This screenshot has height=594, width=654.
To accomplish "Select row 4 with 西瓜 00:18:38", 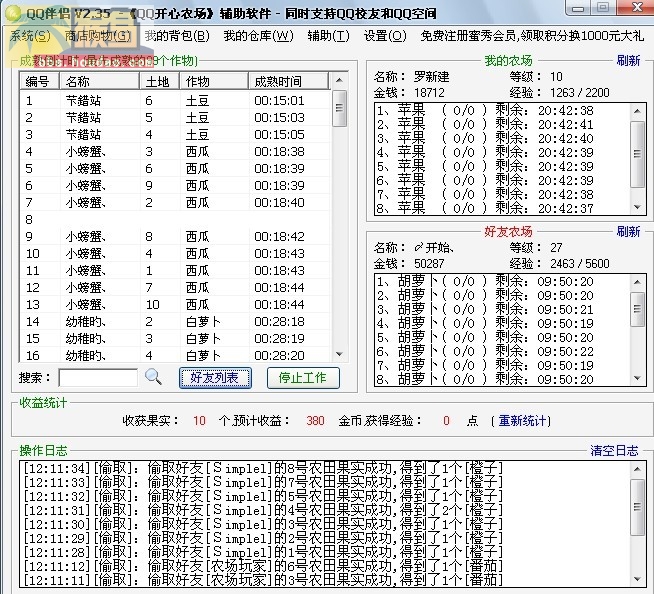I will [x=175, y=152].
